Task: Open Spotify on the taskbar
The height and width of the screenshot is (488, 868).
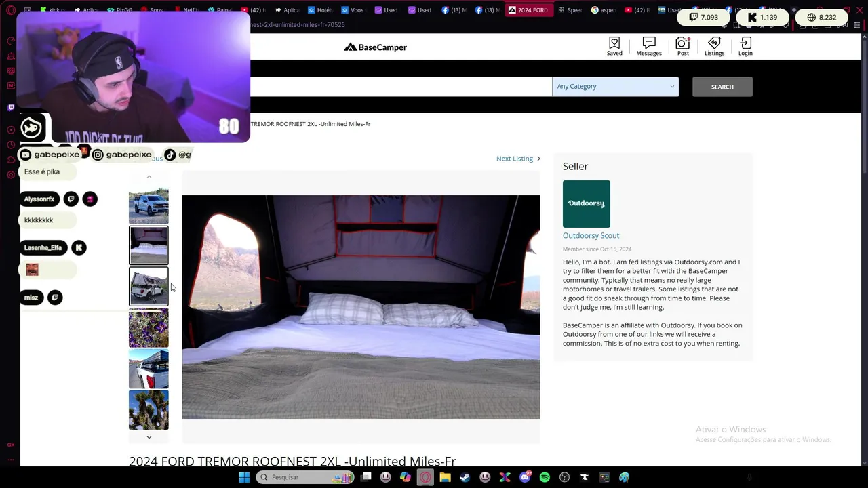Action: tap(545, 477)
